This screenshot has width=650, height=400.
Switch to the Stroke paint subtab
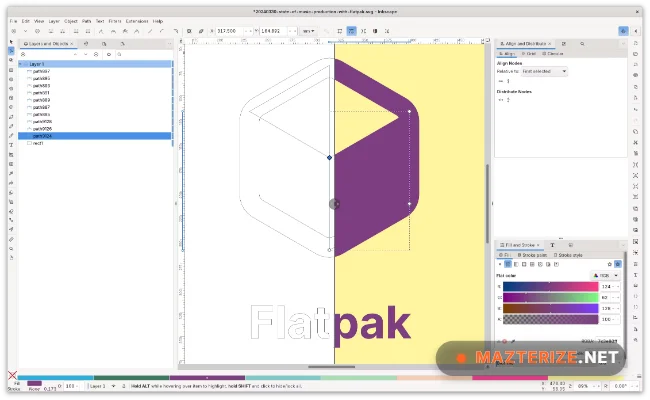tap(532, 255)
